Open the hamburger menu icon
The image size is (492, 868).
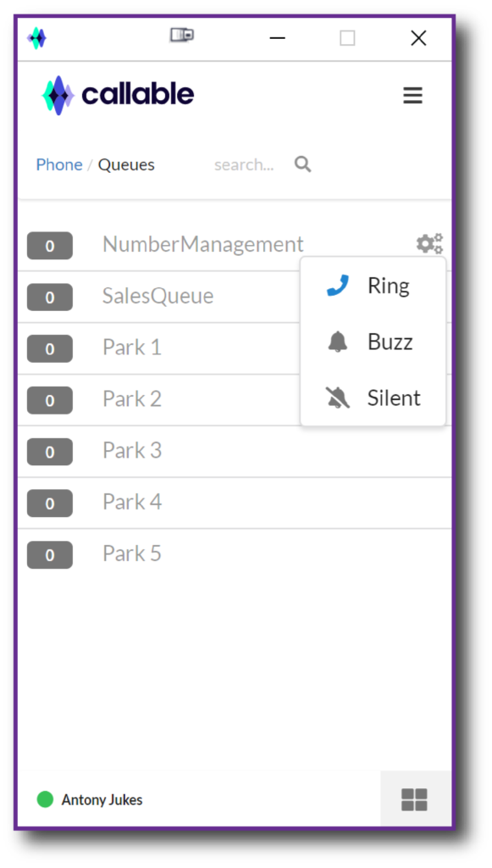pyautogui.click(x=412, y=95)
